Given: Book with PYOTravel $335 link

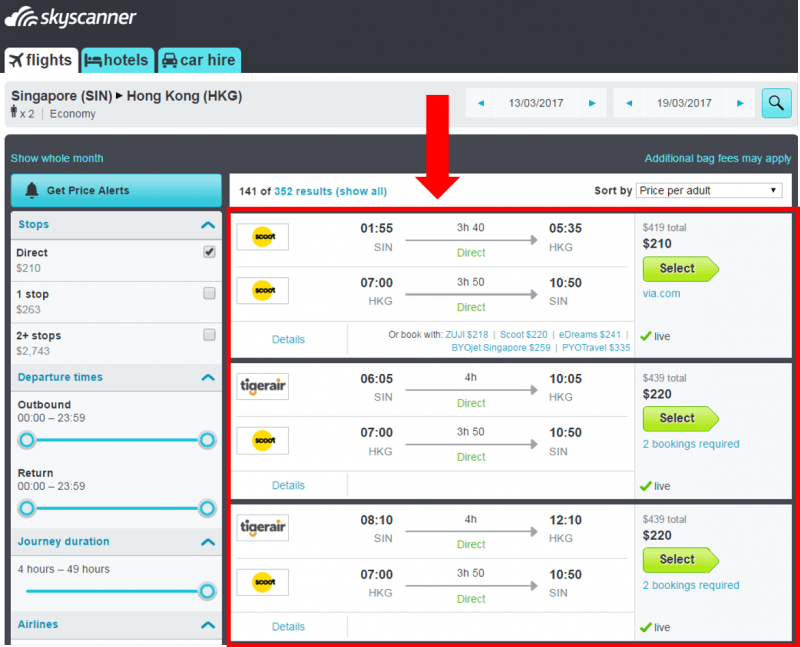Looking at the screenshot, I should point(596,347).
